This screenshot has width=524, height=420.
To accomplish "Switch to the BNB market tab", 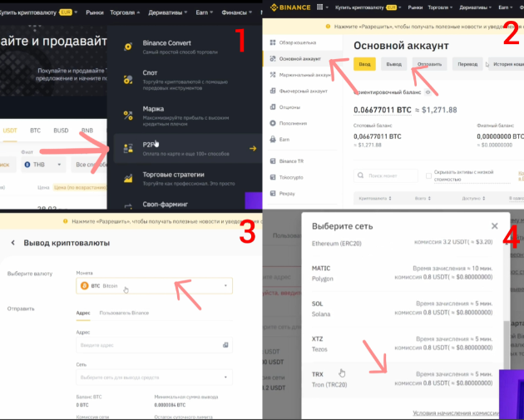I will [x=87, y=131].
